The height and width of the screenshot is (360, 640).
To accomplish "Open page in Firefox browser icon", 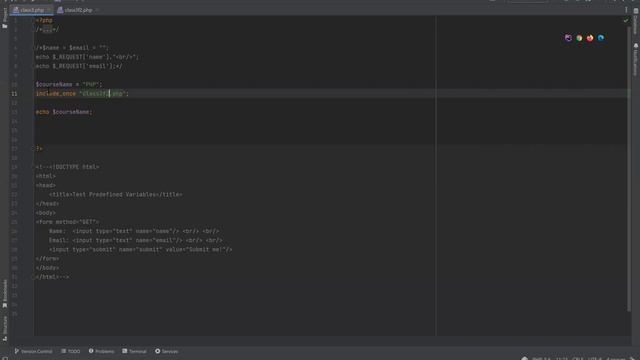I will point(590,38).
